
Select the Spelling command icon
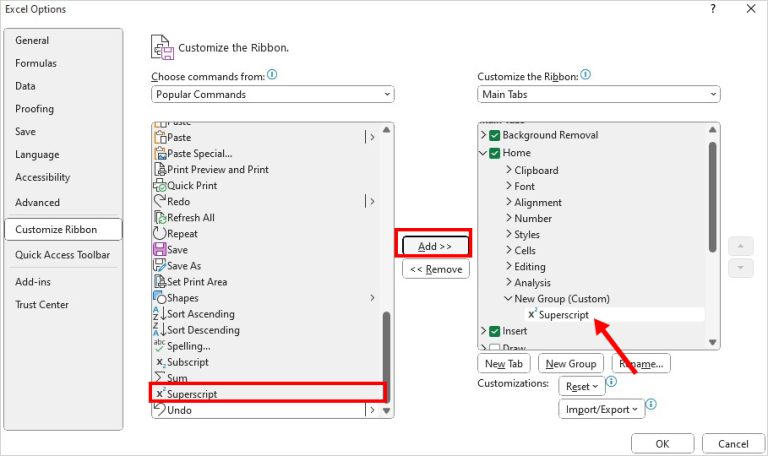[x=160, y=346]
